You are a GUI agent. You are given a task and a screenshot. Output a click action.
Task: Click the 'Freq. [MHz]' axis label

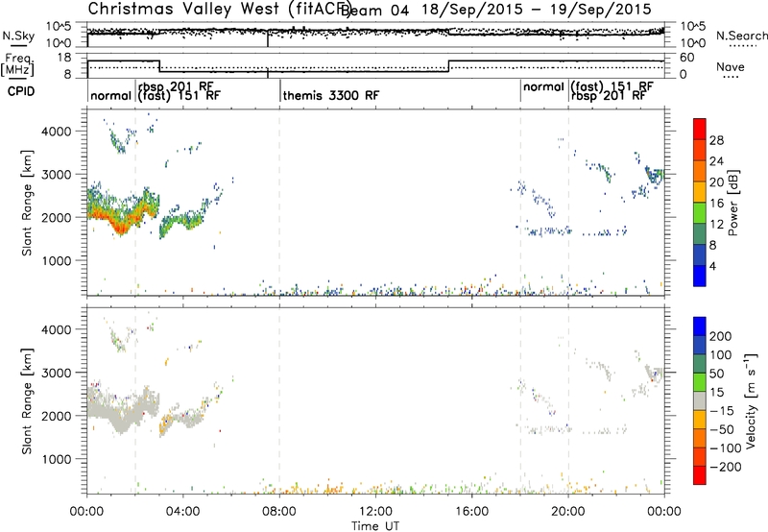pyautogui.click(x=17, y=65)
